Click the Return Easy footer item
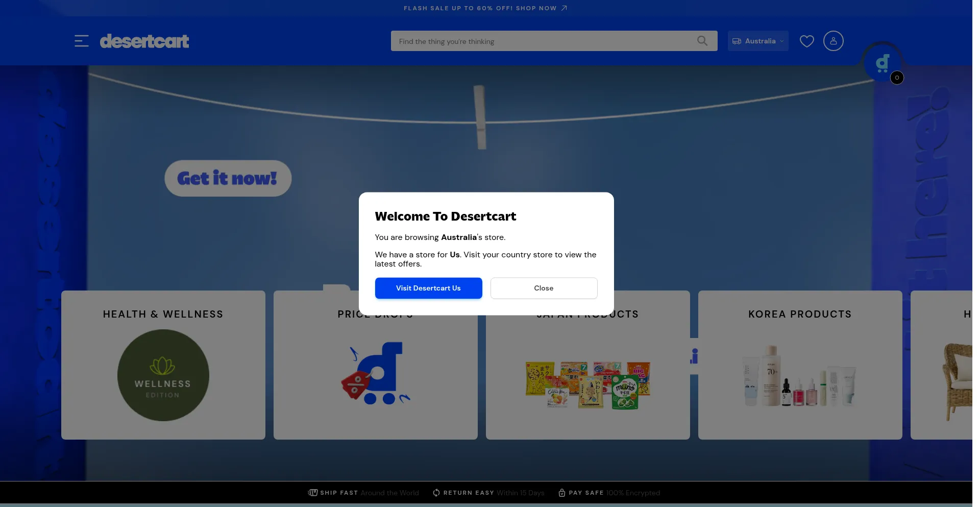The width and height of the screenshot is (980, 507). point(488,493)
